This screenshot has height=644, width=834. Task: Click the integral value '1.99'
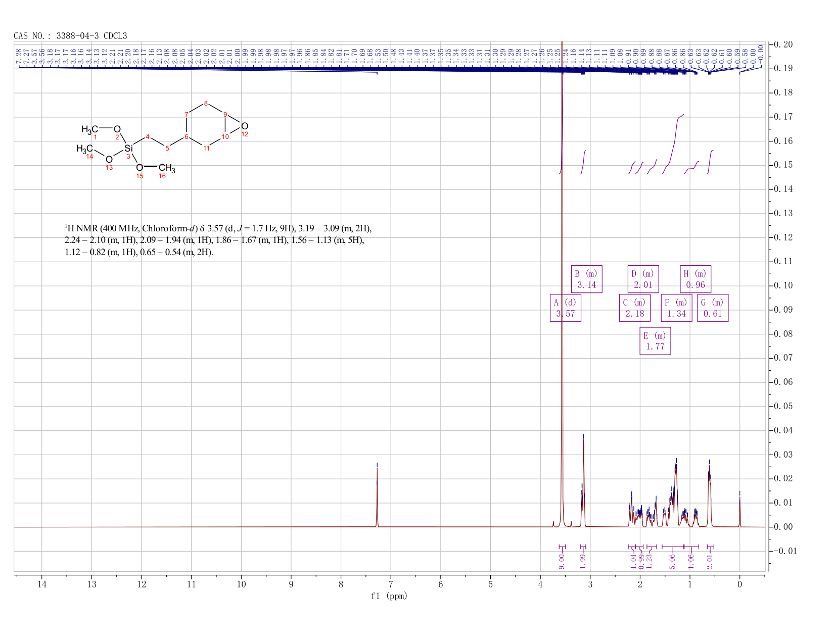coord(583,561)
